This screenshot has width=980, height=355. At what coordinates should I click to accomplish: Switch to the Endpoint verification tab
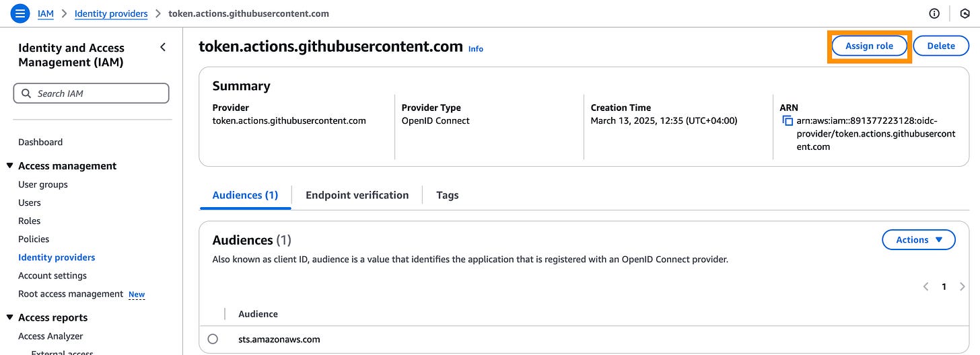pyautogui.click(x=357, y=195)
